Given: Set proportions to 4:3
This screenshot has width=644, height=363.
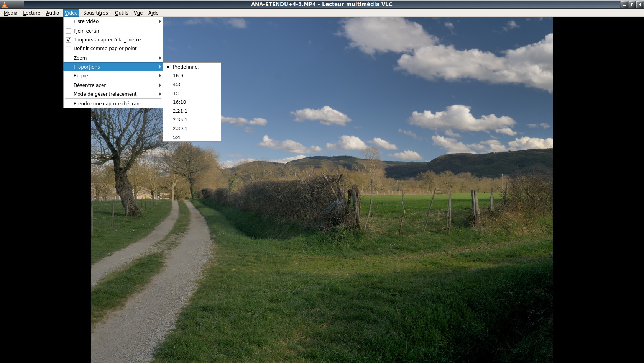Looking at the screenshot, I should tap(176, 85).
